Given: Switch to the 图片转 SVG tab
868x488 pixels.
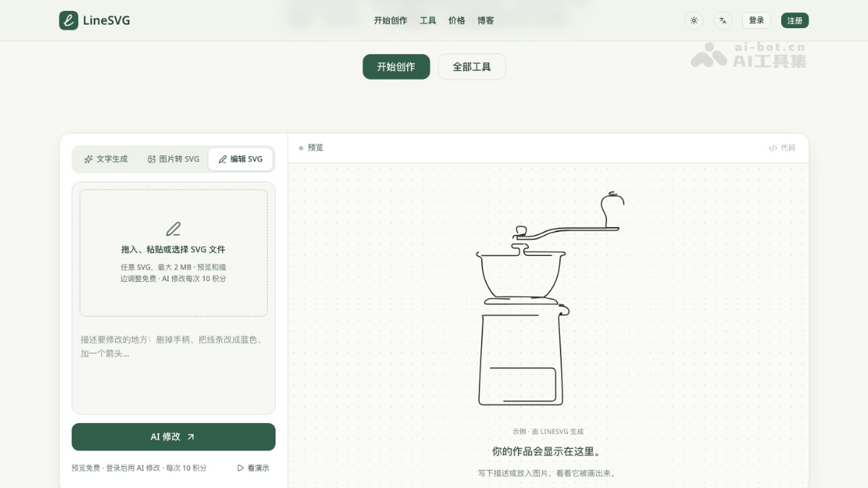Looking at the screenshot, I should [x=173, y=159].
